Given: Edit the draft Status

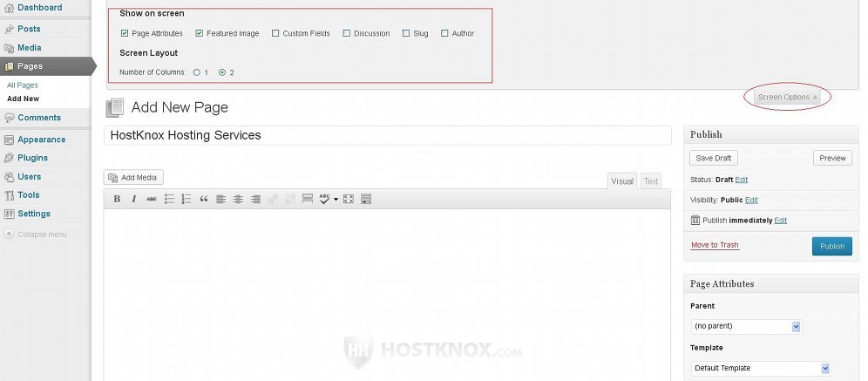Looking at the screenshot, I should [x=742, y=180].
